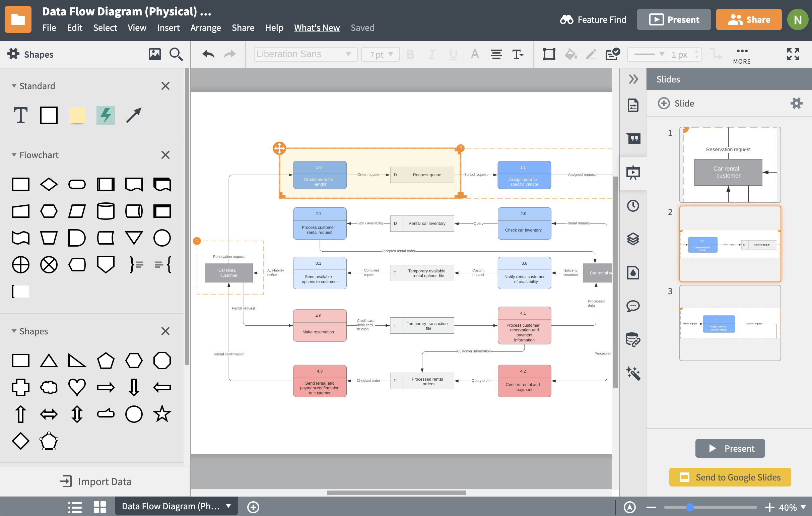The width and height of the screenshot is (812, 516).
Task: Toggle bold text formatting
Action: [x=410, y=54]
